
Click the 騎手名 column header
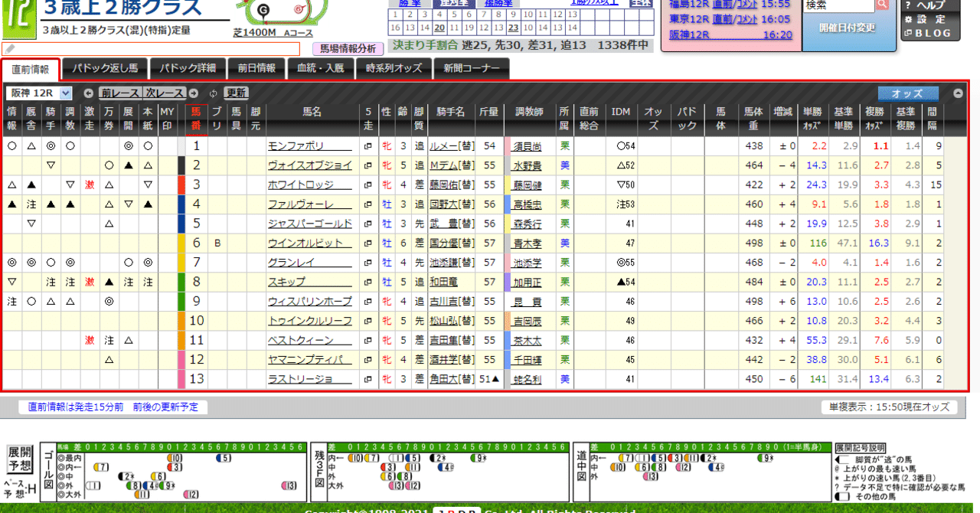click(x=451, y=112)
